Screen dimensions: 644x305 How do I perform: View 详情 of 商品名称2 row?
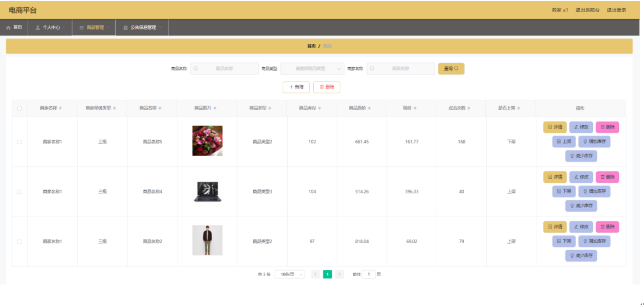click(x=555, y=227)
